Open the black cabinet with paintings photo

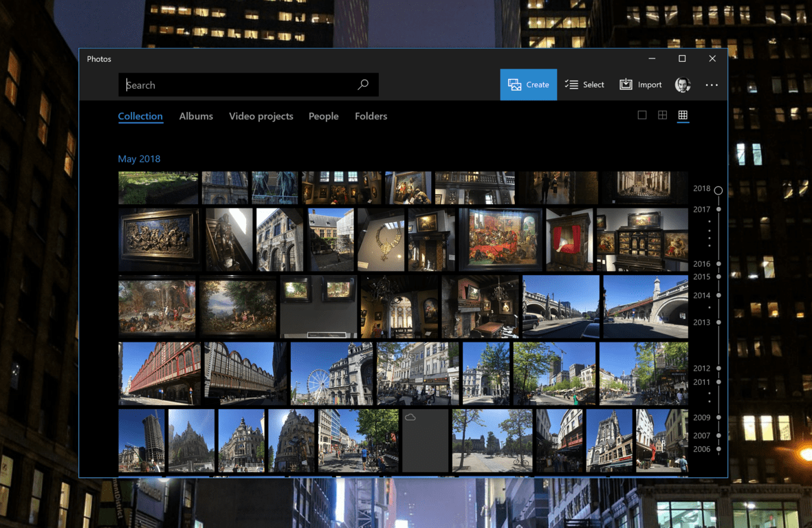[x=642, y=240]
